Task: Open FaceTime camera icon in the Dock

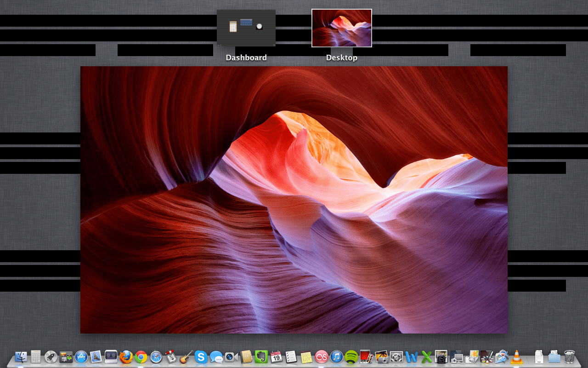Action: tap(231, 356)
